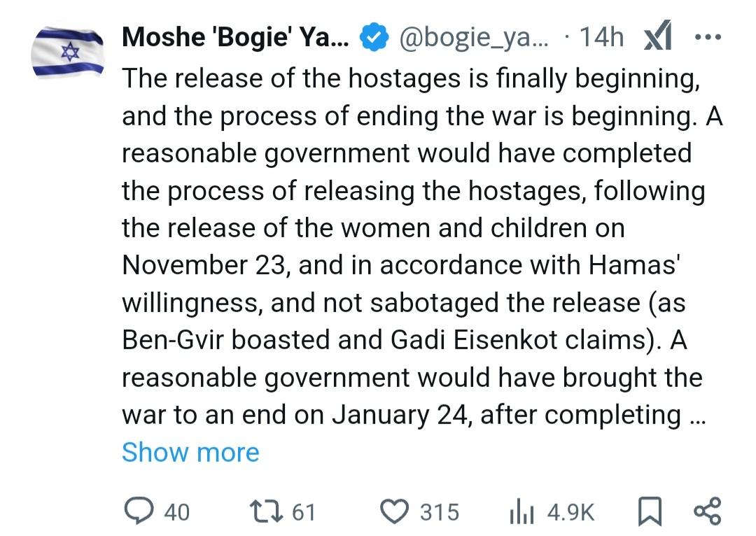Click the trailing ellipsis after 'after completing'
Viewport: 756px width, 536px height.
pyautogui.click(x=696, y=416)
